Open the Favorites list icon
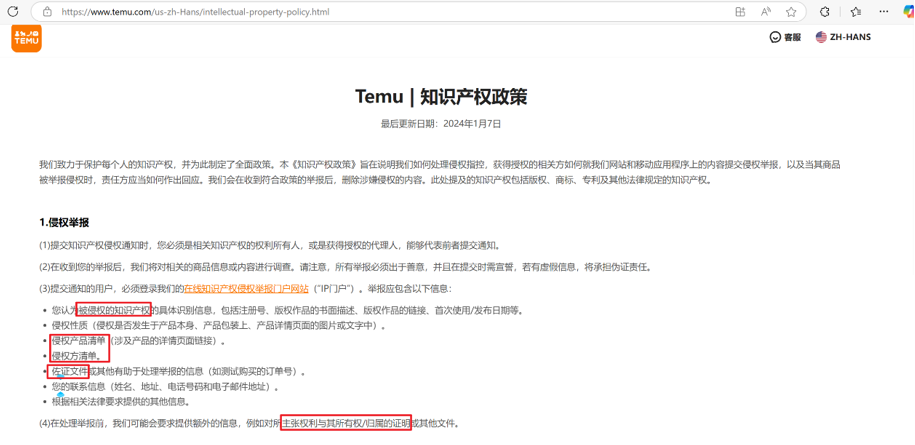This screenshot has height=445, width=915. click(856, 12)
